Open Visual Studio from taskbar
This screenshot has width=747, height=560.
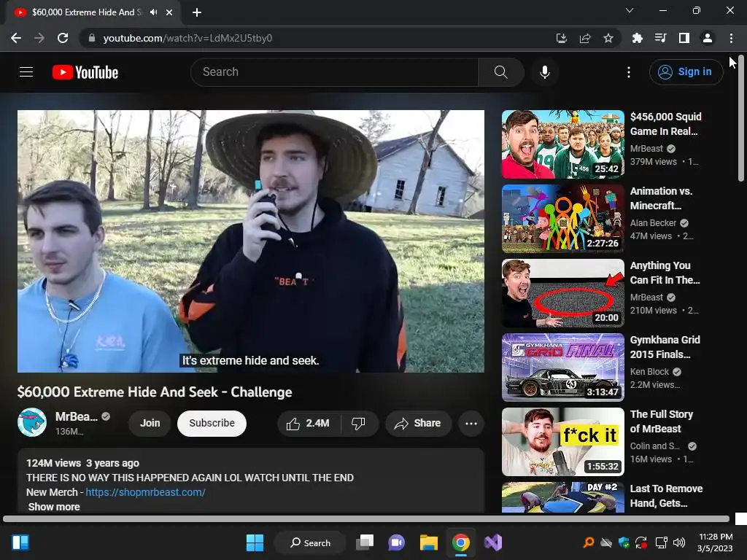(x=492, y=542)
